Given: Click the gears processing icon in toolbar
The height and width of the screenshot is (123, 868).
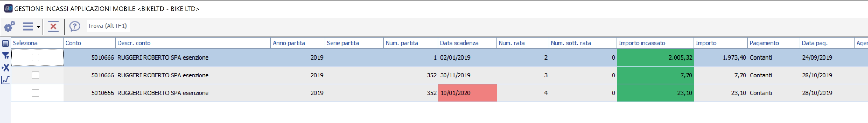Looking at the screenshot, I should tap(9, 26).
